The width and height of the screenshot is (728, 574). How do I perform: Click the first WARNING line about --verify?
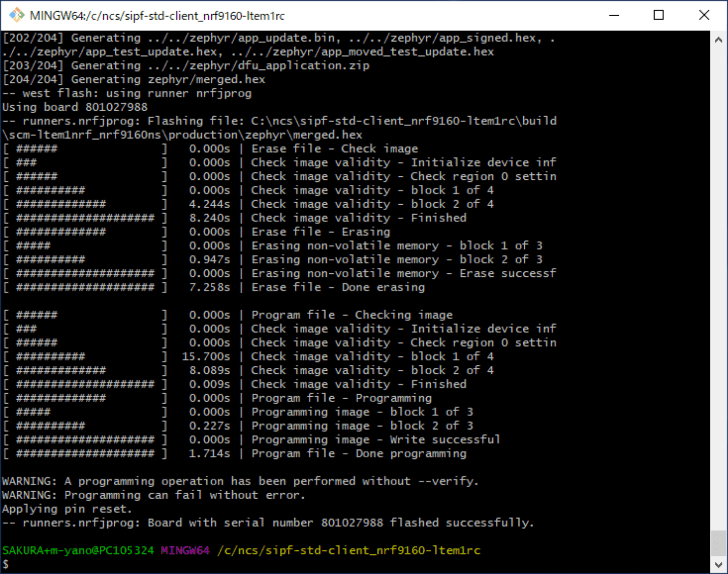click(240, 481)
